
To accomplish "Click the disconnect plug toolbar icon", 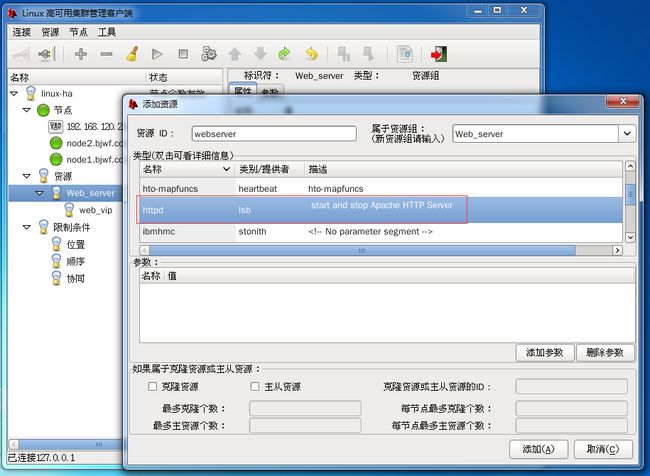I will 46,54.
